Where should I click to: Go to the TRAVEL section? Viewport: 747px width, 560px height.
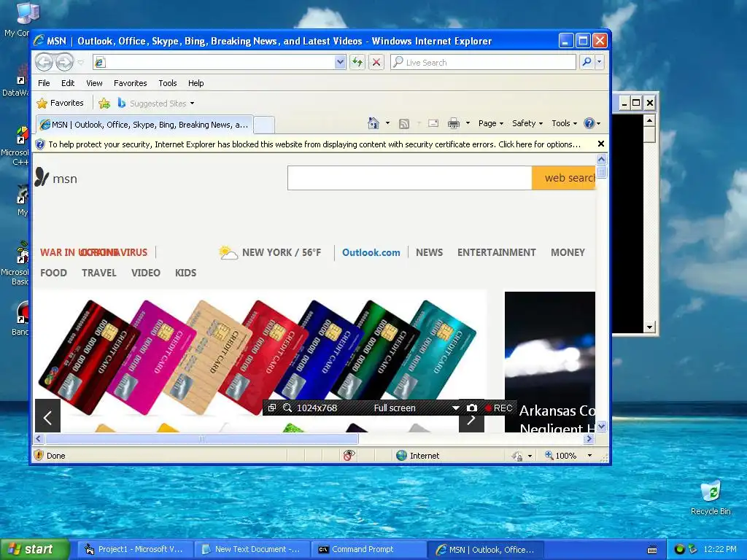(98, 273)
